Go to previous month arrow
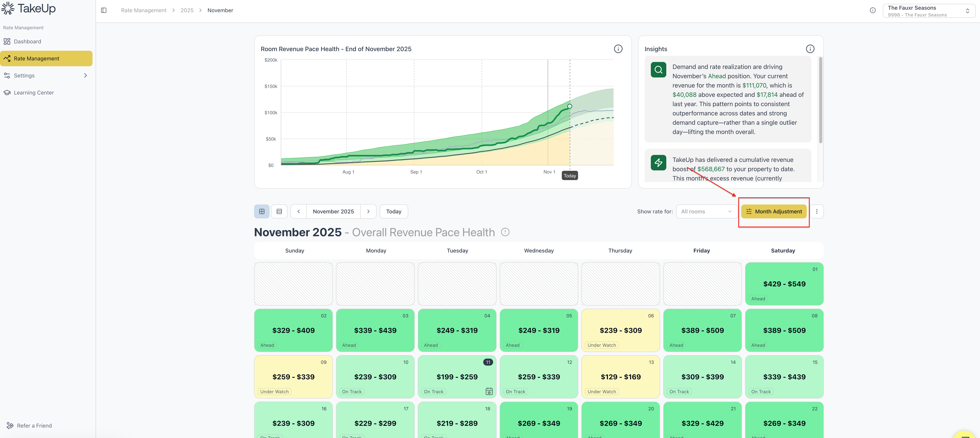The image size is (980, 438). [299, 212]
